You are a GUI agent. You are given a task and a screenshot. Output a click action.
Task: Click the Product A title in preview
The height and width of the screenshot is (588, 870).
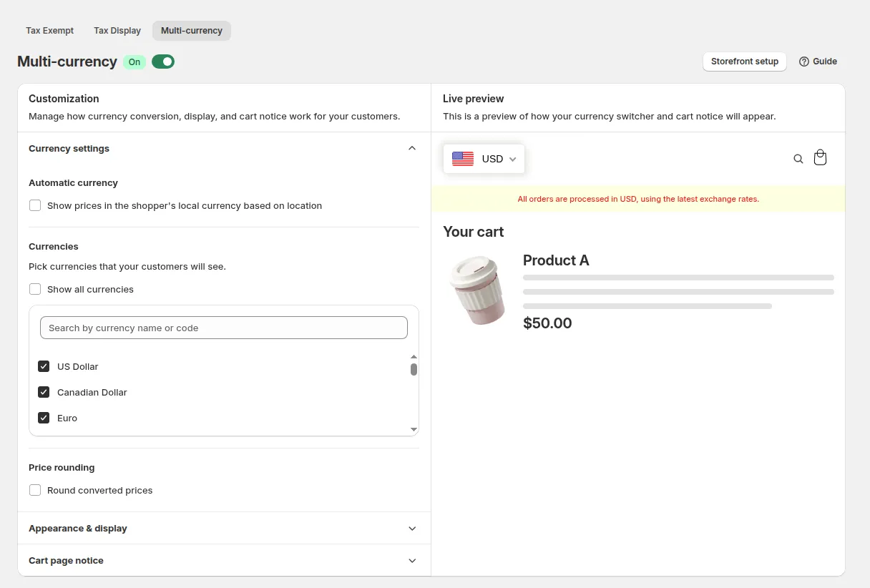click(x=556, y=260)
